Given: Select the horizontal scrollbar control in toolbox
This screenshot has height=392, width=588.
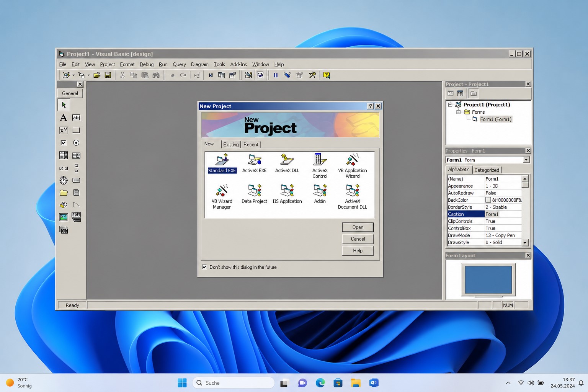Looking at the screenshot, I should click(x=64, y=168).
